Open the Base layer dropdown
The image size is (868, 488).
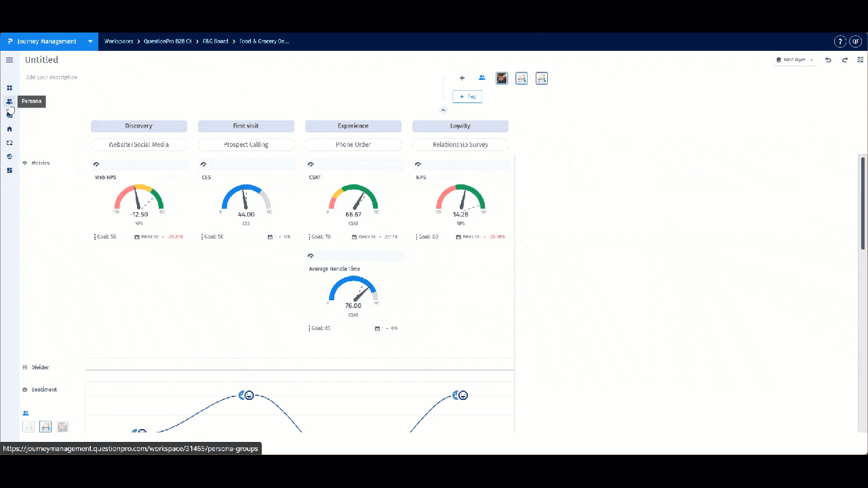(795, 60)
